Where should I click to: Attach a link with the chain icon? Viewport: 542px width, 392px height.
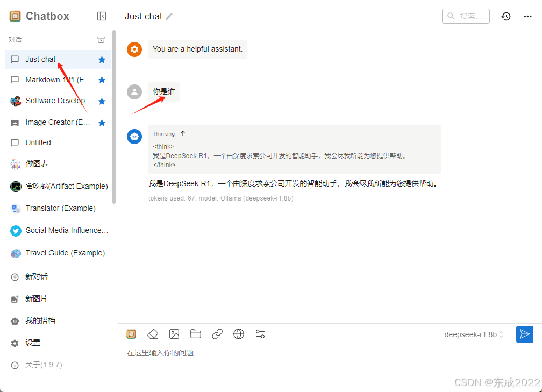(x=217, y=334)
